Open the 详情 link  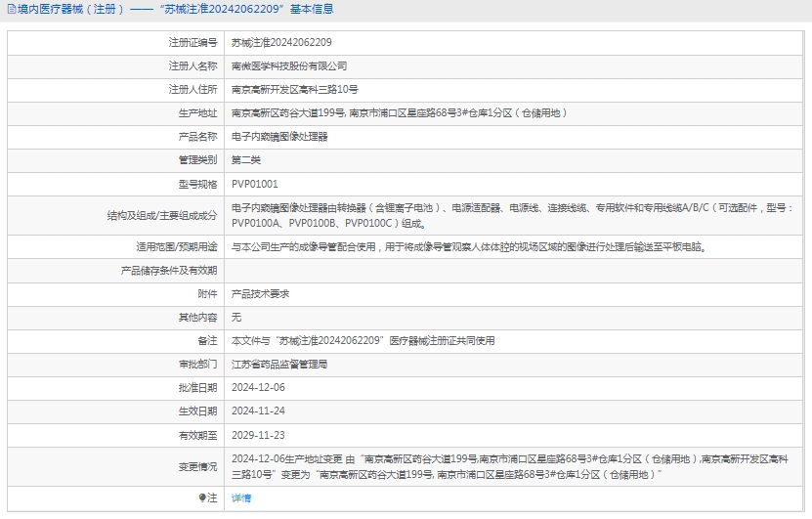point(240,497)
